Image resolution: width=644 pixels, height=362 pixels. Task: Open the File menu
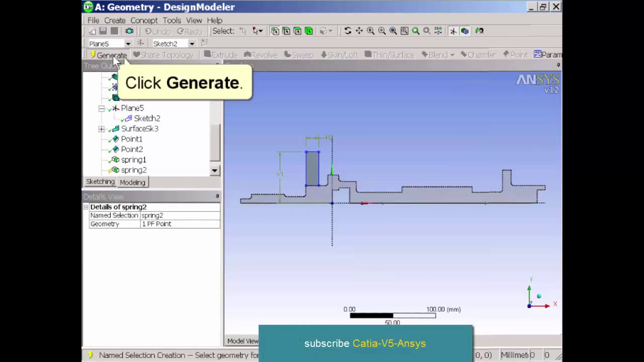point(94,21)
